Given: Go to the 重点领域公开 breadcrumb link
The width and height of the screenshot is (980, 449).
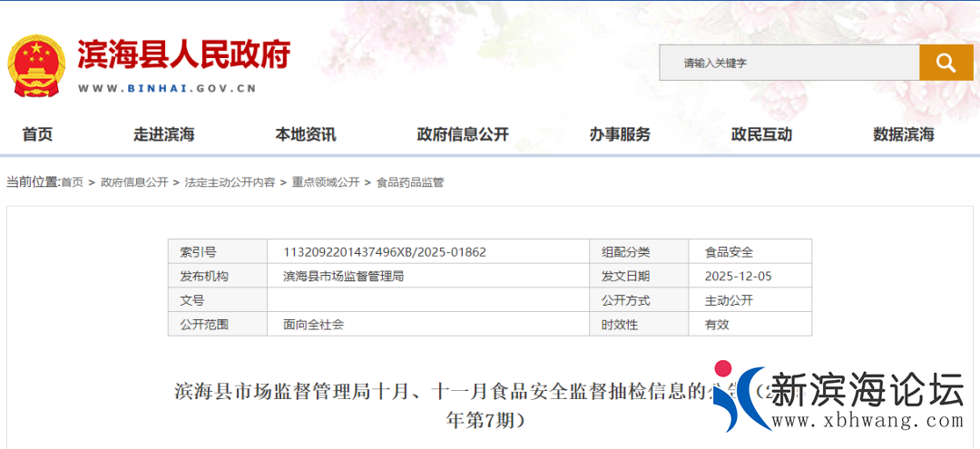Looking at the screenshot, I should pyautogui.click(x=325, y=182).
